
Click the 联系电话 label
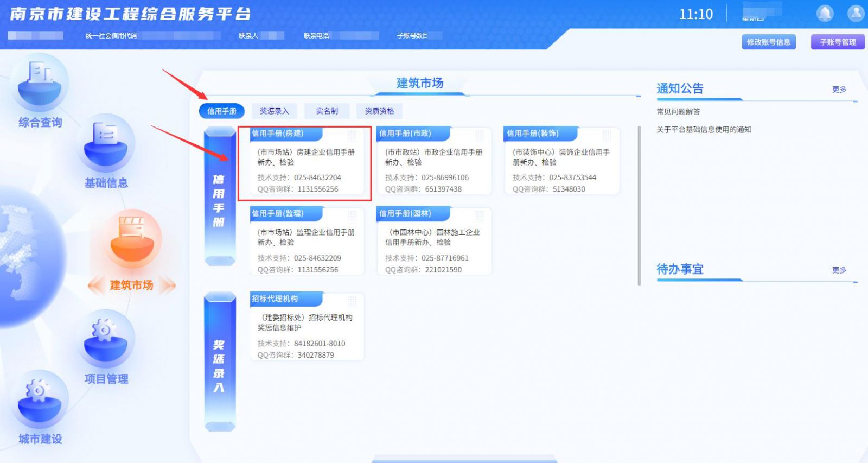(x=316, y=35)
